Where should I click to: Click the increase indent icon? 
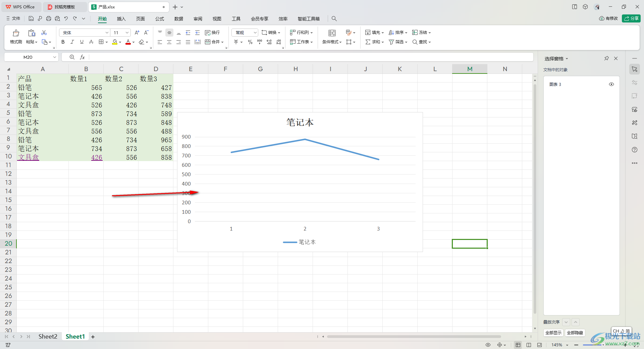pyautogui.click(x=197, y=33)
